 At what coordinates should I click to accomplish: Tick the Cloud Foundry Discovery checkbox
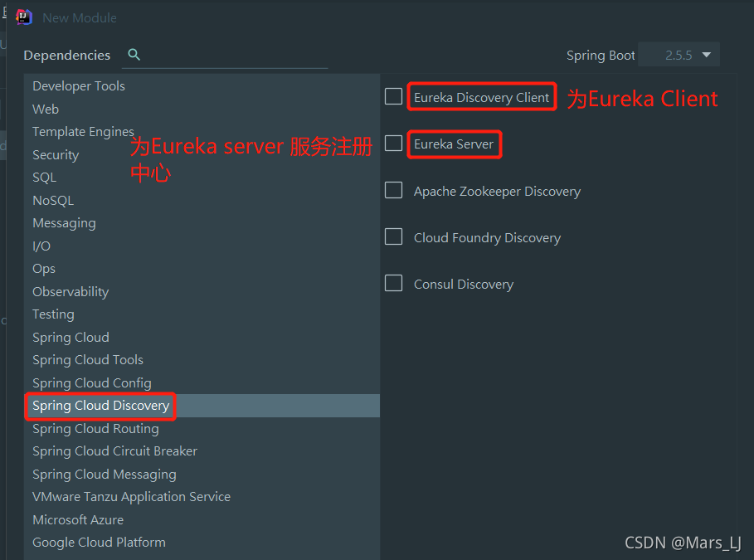coord(393,236)
